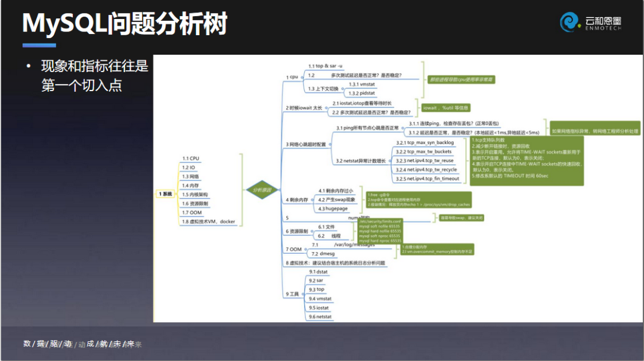This screenshot has height=361, width=644.
Task: Click the 8 虚拟技术 branch about host logs
Action: click(x=336, y=263)
